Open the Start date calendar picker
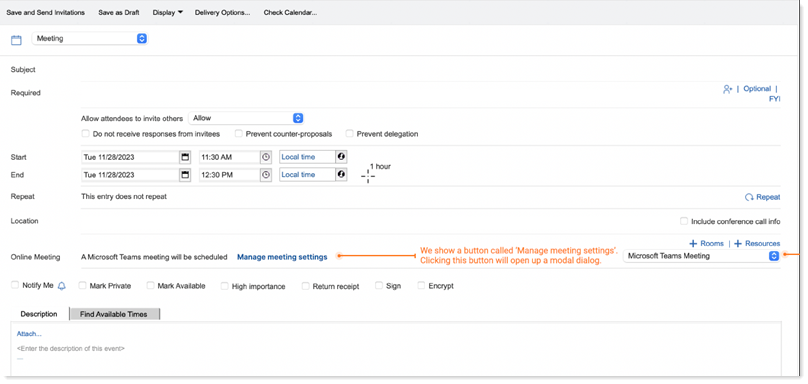This screenshot has width=808, height=384. [186, 157]
